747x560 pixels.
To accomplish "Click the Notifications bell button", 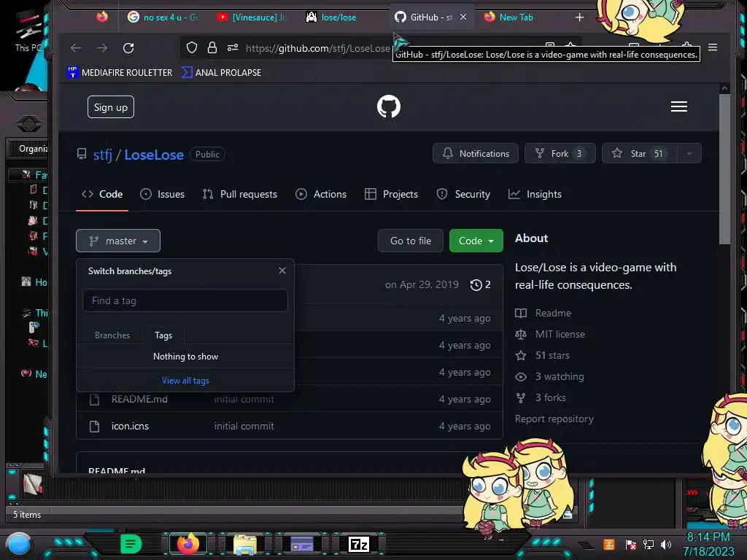I will click(476, 153).
